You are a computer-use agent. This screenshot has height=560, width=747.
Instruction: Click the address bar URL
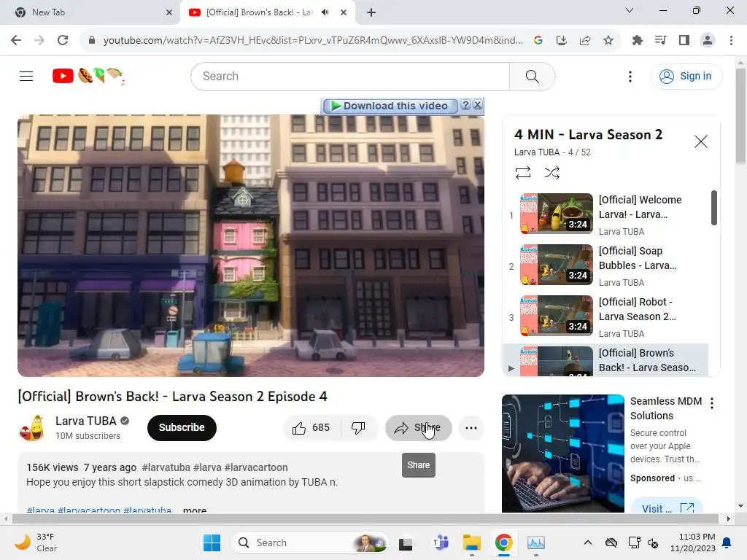(x=313, y=41)
